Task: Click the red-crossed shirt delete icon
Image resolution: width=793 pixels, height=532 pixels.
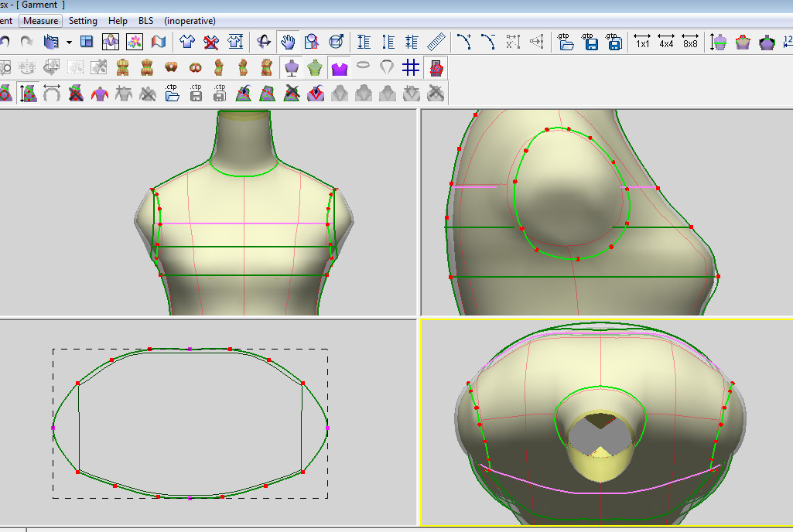Action: click(210, 42)
